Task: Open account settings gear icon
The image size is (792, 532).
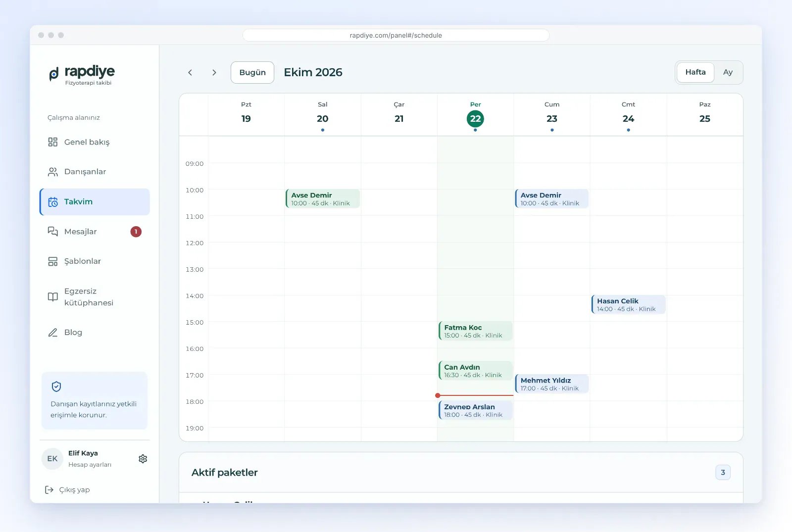Action: point(143,459)
